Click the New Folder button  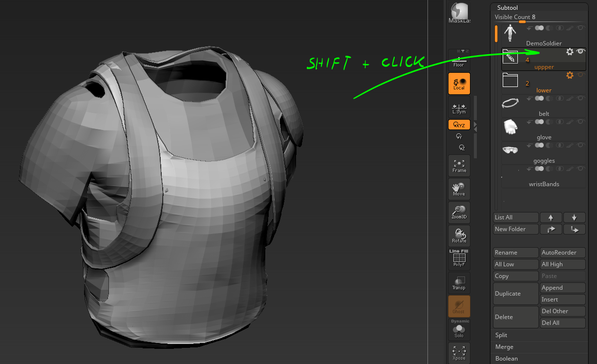point(516,229)
